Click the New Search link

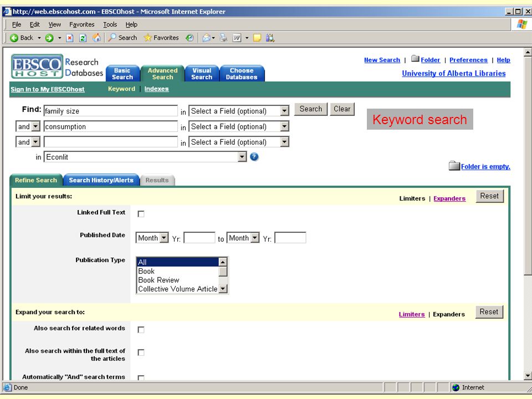[382, 60]
